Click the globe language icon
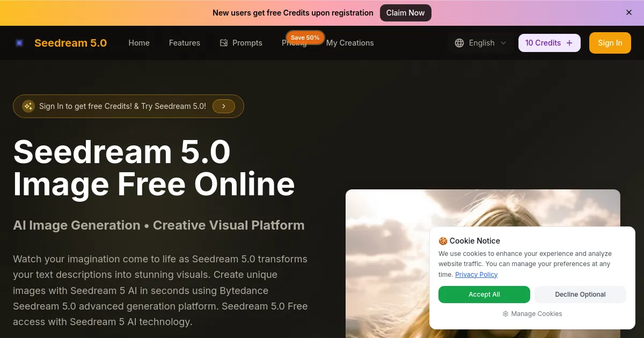 click(x=459, y=42)
